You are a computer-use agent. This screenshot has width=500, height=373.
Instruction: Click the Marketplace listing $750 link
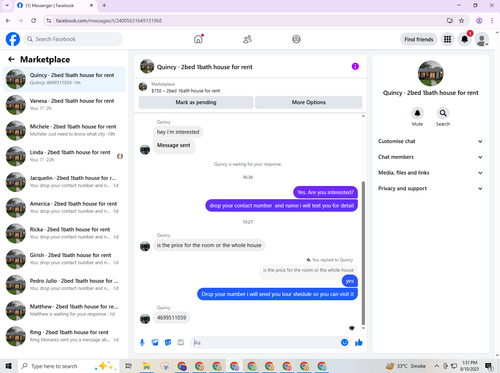coord(186,91)
